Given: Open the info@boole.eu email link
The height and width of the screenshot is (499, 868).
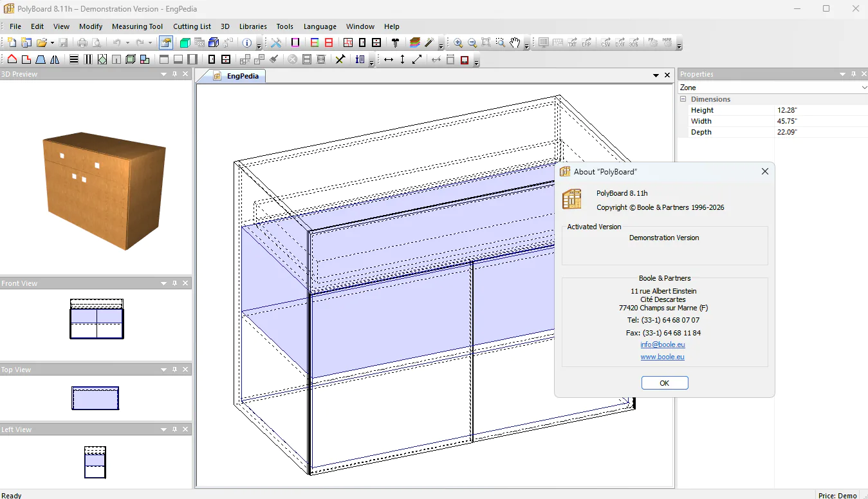Looking at the screenshot, I should point(663,344).
